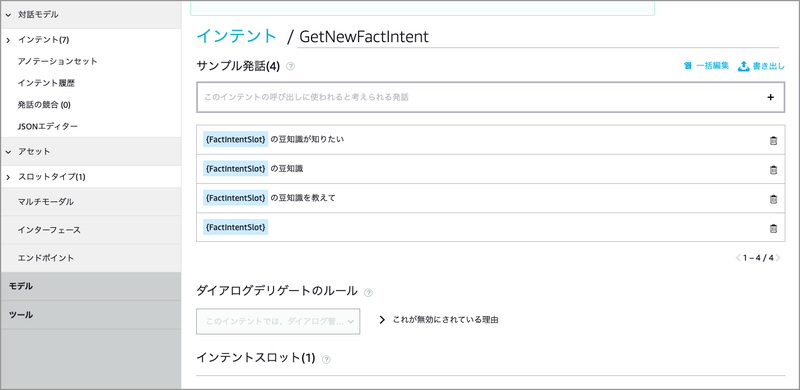Open help for インテントスロット

327,359
